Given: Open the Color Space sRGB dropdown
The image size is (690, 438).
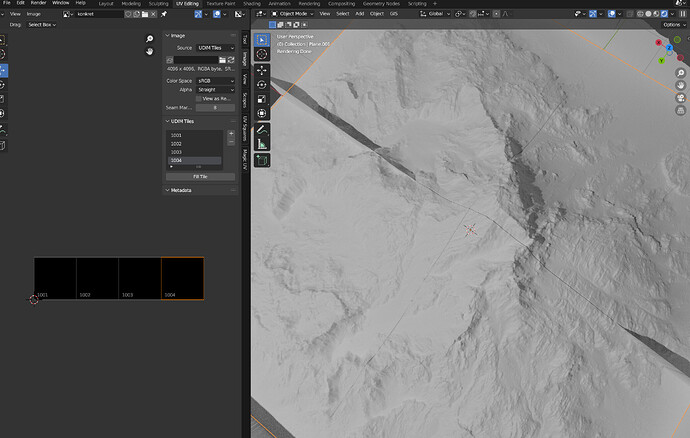Looking at the screenshot, I should tap(215, 81).
